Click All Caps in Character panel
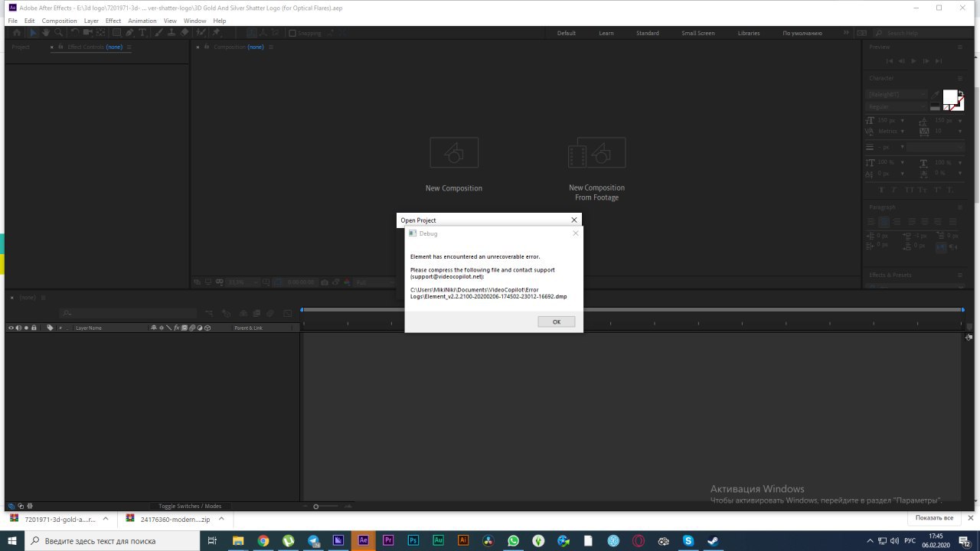Screen dimensions: 980x551 tap(909, 190)
